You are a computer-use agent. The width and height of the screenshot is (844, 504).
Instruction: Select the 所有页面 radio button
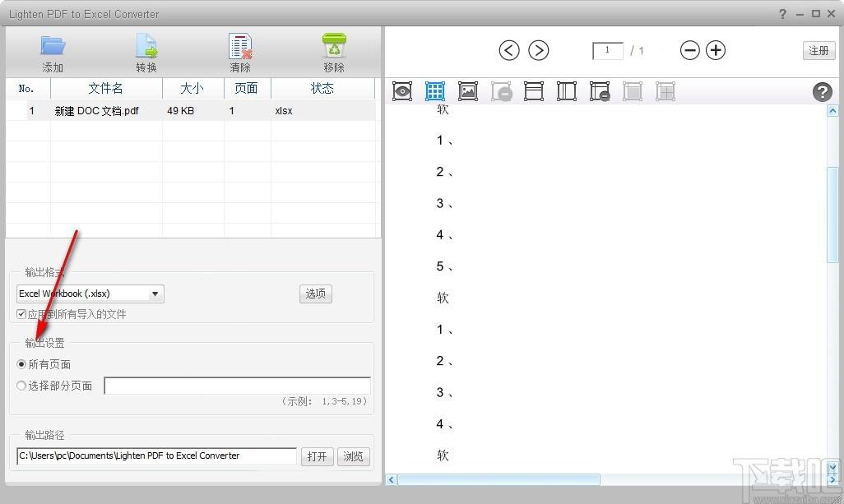[x=21, y=364]
